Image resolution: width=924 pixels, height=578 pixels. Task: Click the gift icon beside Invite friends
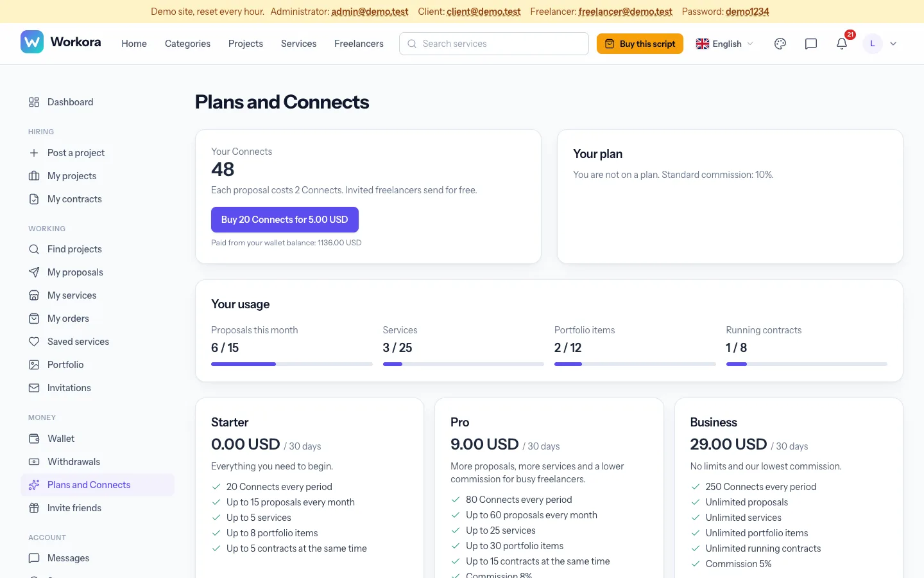coord(34,508)
